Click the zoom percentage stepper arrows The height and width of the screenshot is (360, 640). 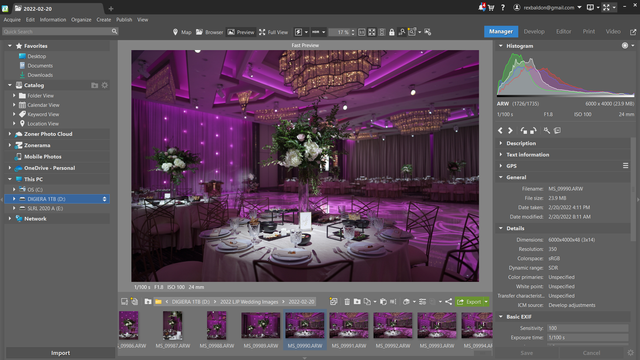pos(353,32)
